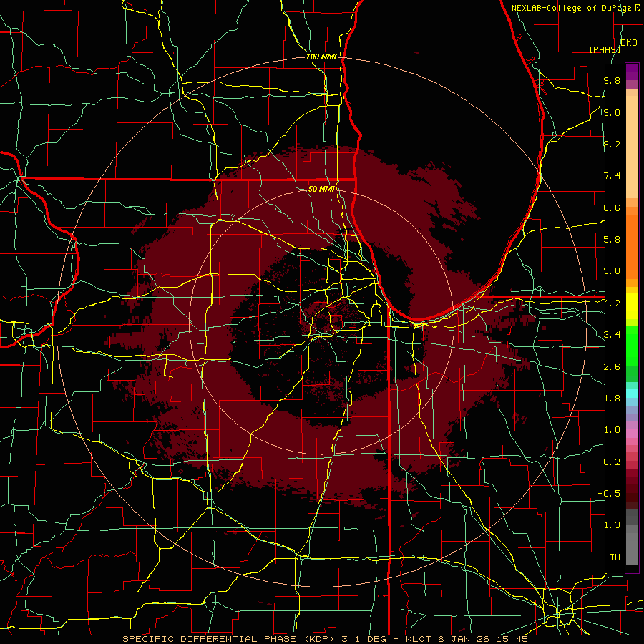Pick the orange segment of color bar
The height and width of the screenshot is (644, 644).
point(632,247)
